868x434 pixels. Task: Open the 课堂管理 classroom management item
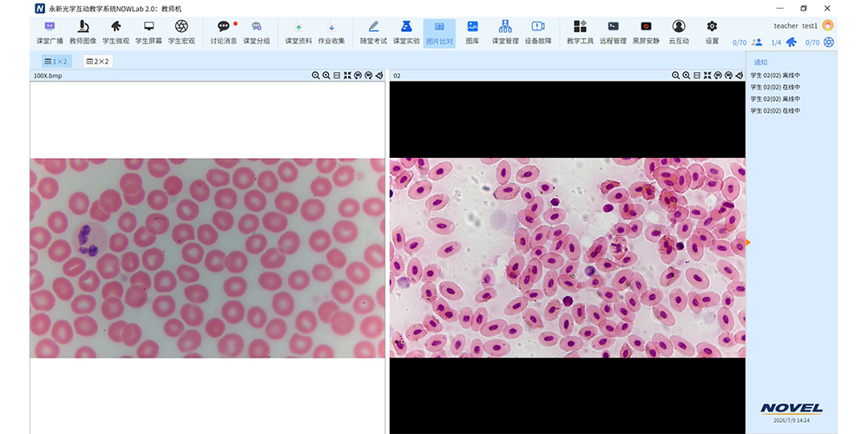(505, 33)
